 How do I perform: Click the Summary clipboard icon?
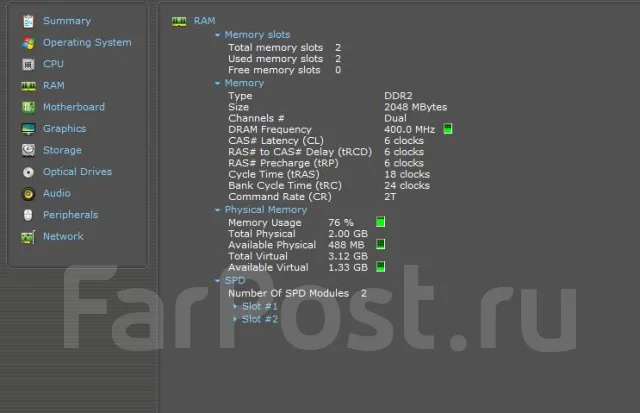pos(28,21)
